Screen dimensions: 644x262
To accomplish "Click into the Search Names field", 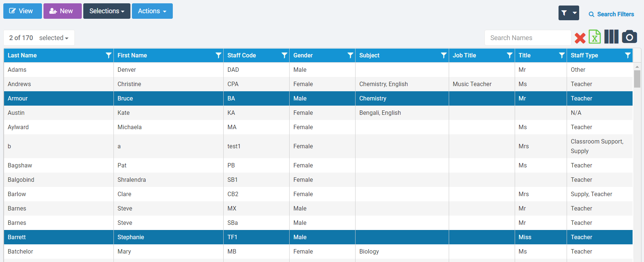I will coord(527,38).
